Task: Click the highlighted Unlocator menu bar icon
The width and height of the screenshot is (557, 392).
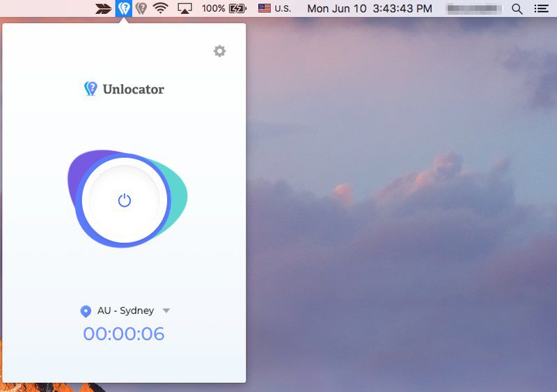Action: click(x=124, y=8)
